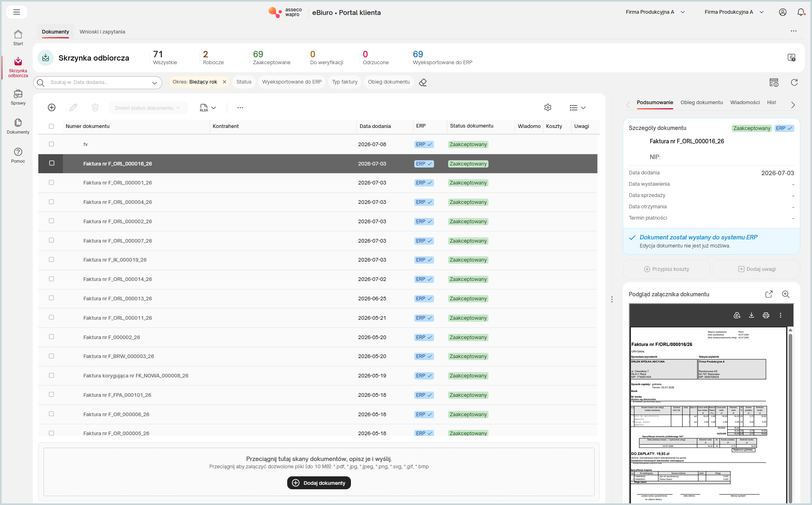Open the hamburger menu
The width and height of the screenshot is (812, 505).
point(17,12)
